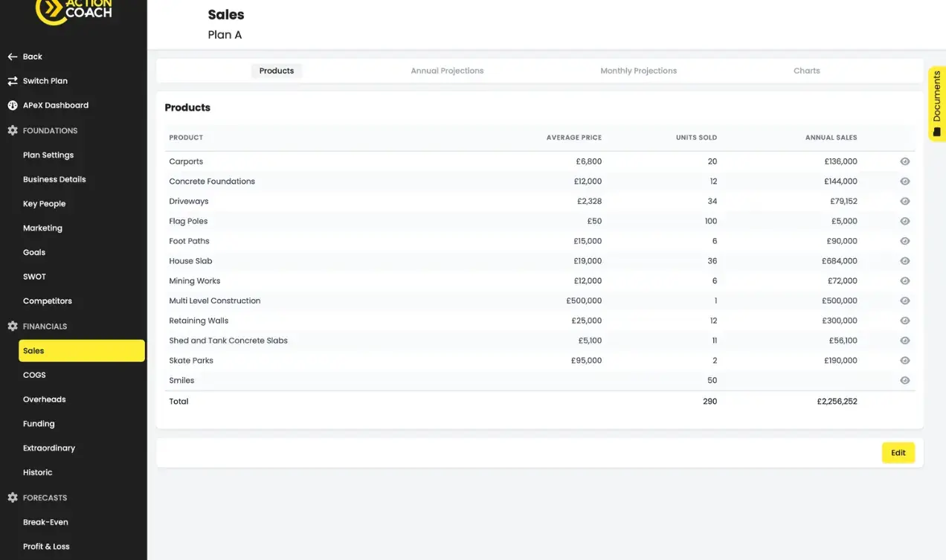Click the Retaining Walls product name
This screenshot has width=946, height=560.
coord(199,321)
